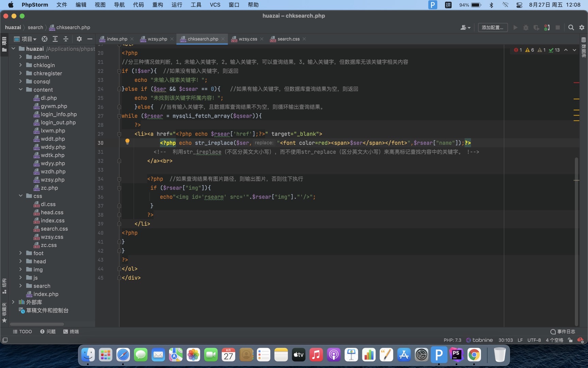The height and width of the screenshot is (368, 588).
Task: Click the editor vertical scrollbar thumb
Action: point(576,241)
